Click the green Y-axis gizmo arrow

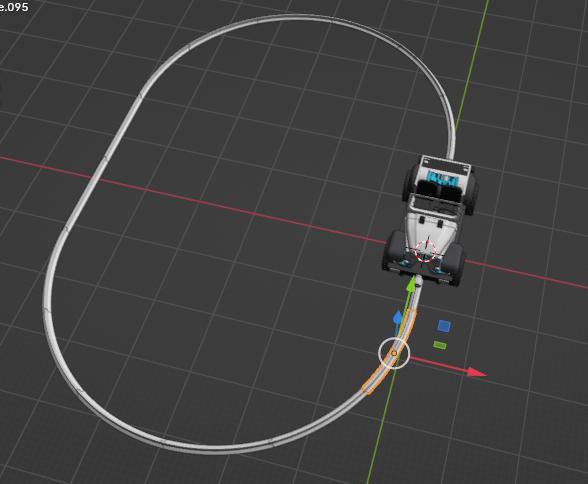tap(412, 284)
